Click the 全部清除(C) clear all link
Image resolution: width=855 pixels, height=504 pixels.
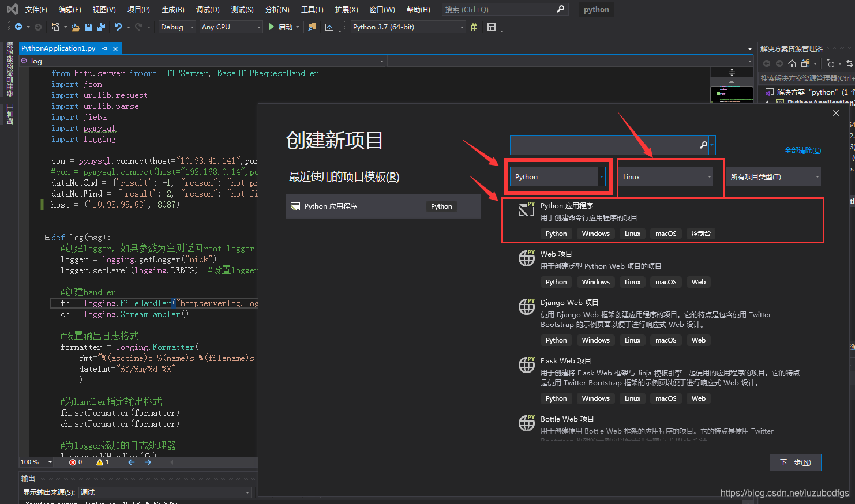(x=802, y=151)
